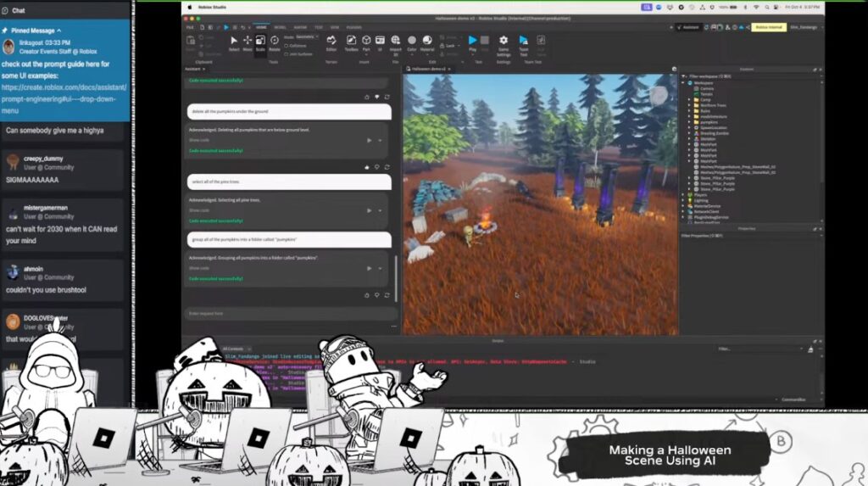This screenshot has height=486, width=868.
Task: Open the All Contexts dropdown in Output
Action: tap(236, 349)
